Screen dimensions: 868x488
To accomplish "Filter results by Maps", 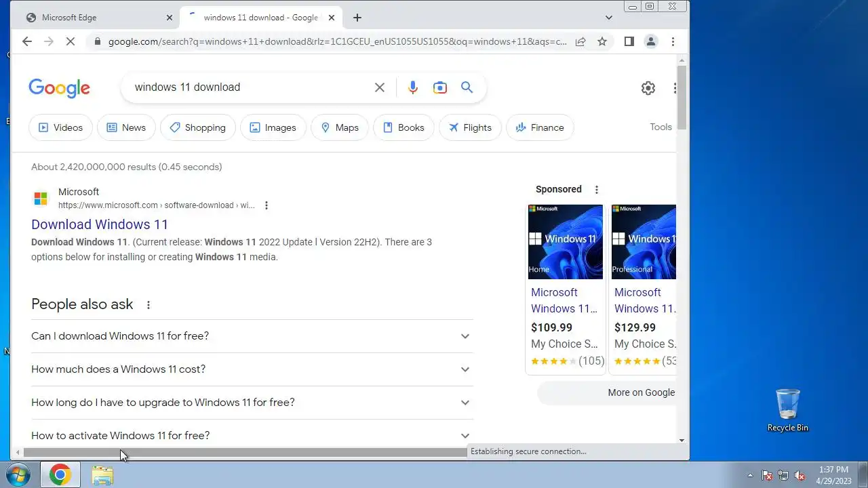I will click(340, 127).
